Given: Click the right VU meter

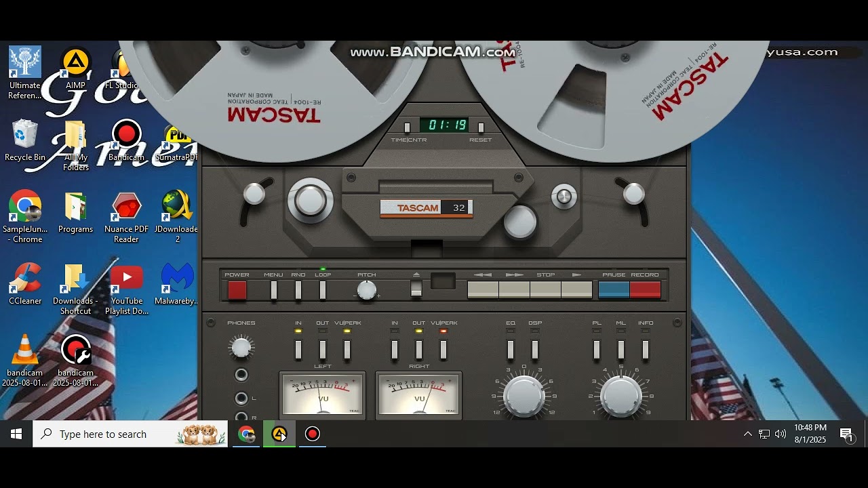Looking at the screenshot, I should [x=419, y=394].
